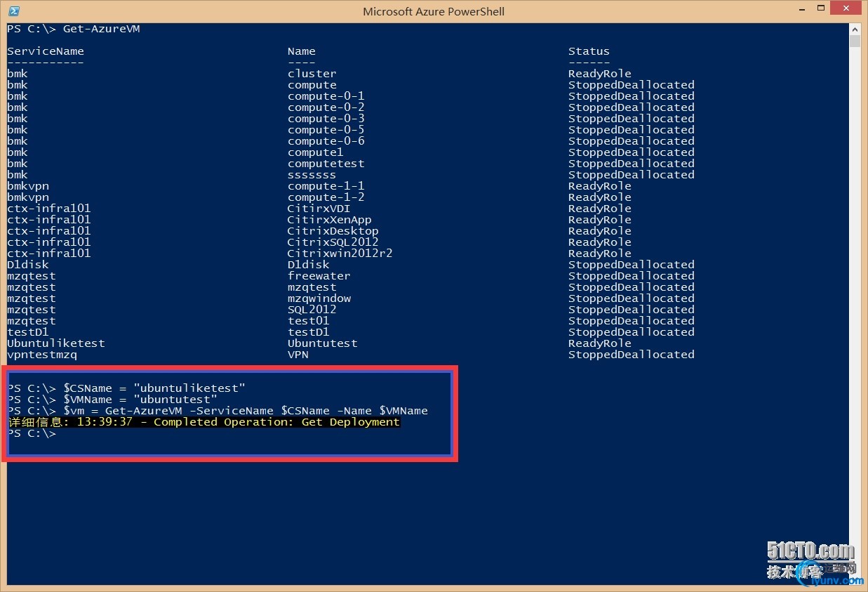Select "D1disk" in the Name column
868x592 pixels.
(x=309, y=265)
